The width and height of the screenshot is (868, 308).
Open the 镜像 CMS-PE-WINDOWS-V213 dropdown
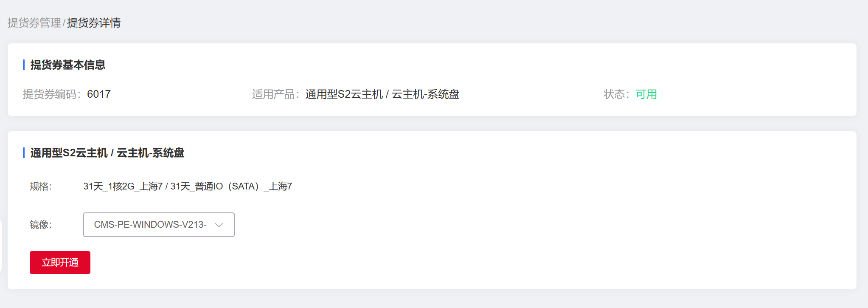tap(159, 225)
